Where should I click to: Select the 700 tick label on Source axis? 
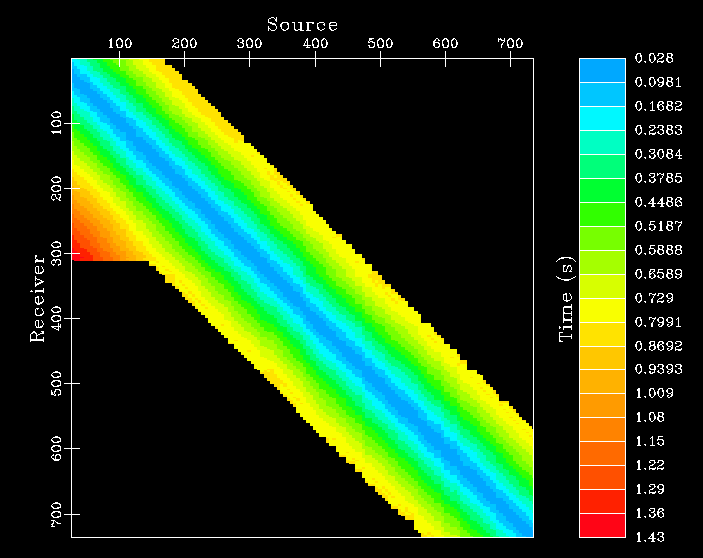coord(510,43)
